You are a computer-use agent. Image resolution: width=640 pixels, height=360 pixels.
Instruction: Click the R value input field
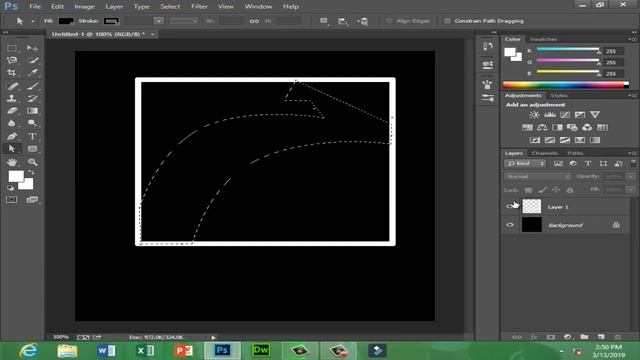pyautogui.click(x=614, y=51)
